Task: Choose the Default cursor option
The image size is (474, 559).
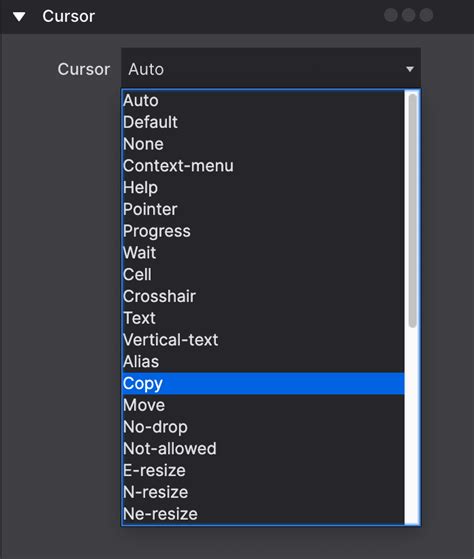Action: coord(263,122)
